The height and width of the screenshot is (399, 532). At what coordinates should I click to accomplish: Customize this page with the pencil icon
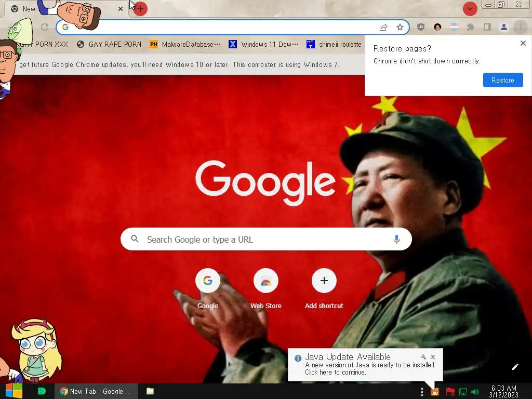pyautogui.click(x=515, y=367)
